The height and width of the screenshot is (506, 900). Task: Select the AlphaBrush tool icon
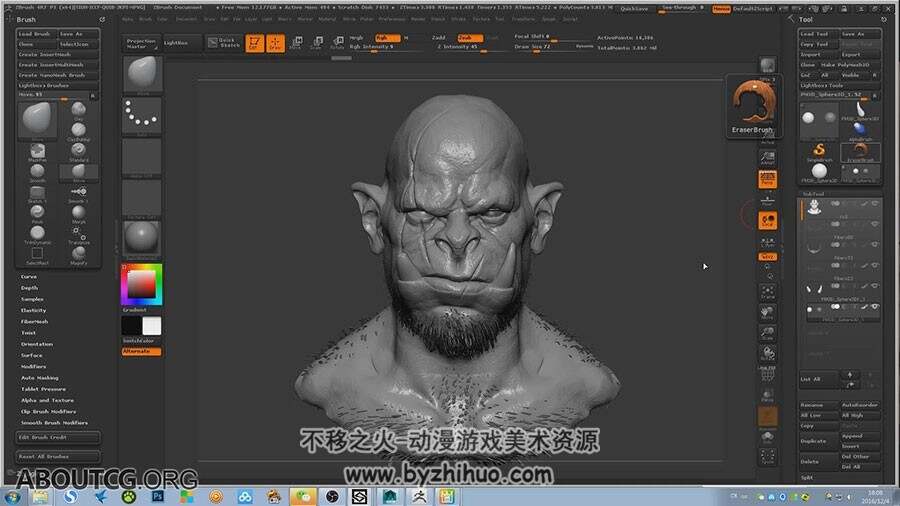(860, 131)
